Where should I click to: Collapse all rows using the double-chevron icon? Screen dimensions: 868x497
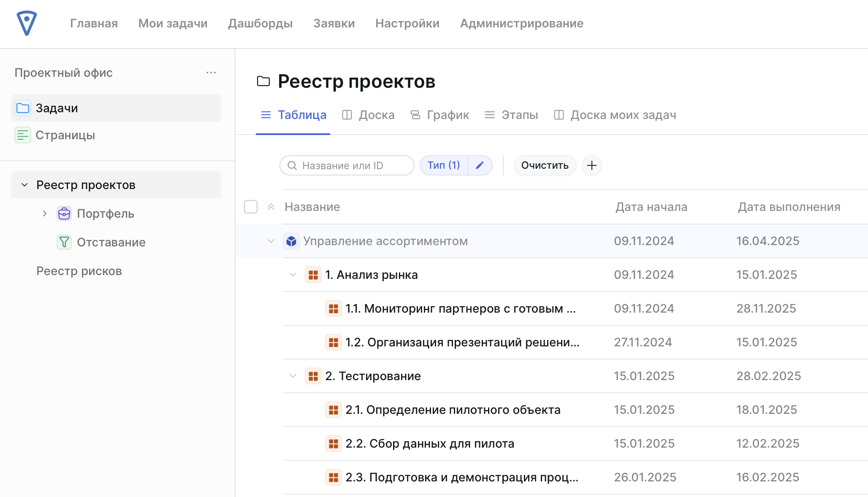(271, 207)
